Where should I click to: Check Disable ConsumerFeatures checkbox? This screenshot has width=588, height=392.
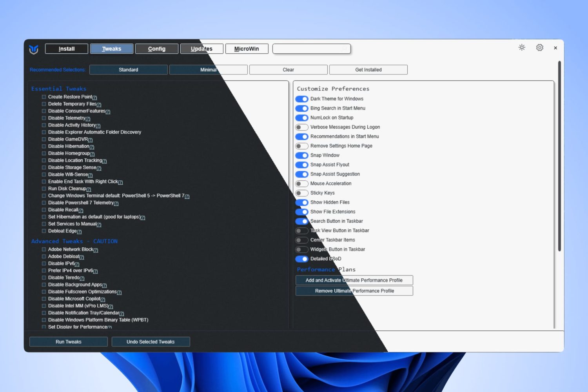point(44,111)
